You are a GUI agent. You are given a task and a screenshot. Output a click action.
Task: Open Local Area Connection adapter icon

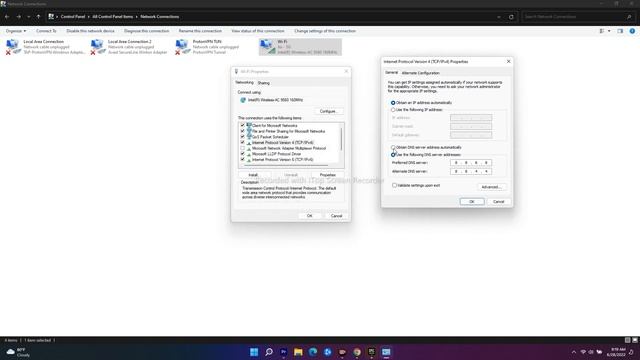click(13, 47)
